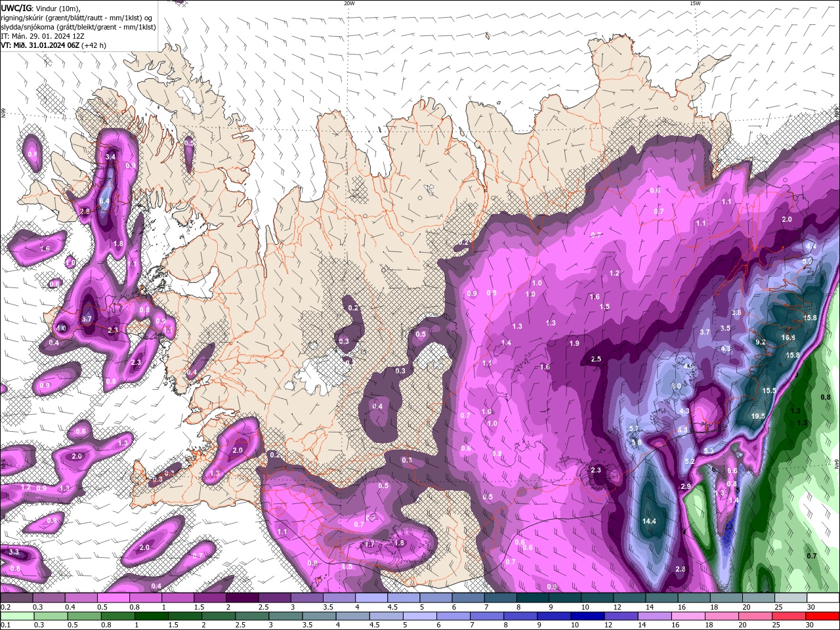
Task: Click the 4.0 value on the map
Action: [x=61, y=327]
